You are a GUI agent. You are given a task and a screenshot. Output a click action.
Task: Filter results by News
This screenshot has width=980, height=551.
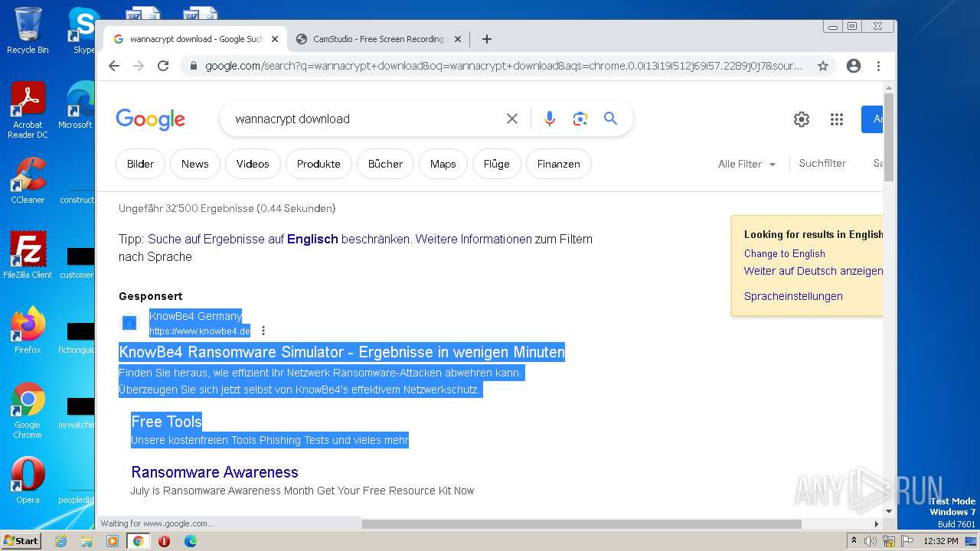click(x=194, y=164)
